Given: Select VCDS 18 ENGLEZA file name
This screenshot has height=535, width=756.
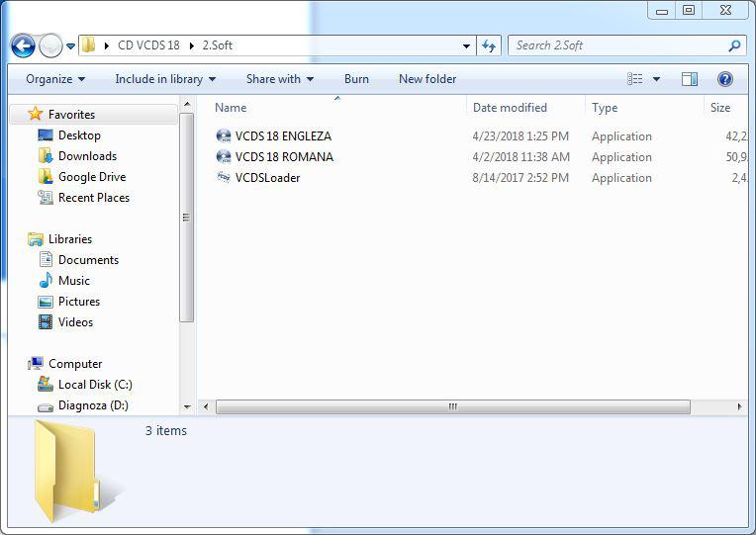Looking at the screenshot, I should point(283,136).
